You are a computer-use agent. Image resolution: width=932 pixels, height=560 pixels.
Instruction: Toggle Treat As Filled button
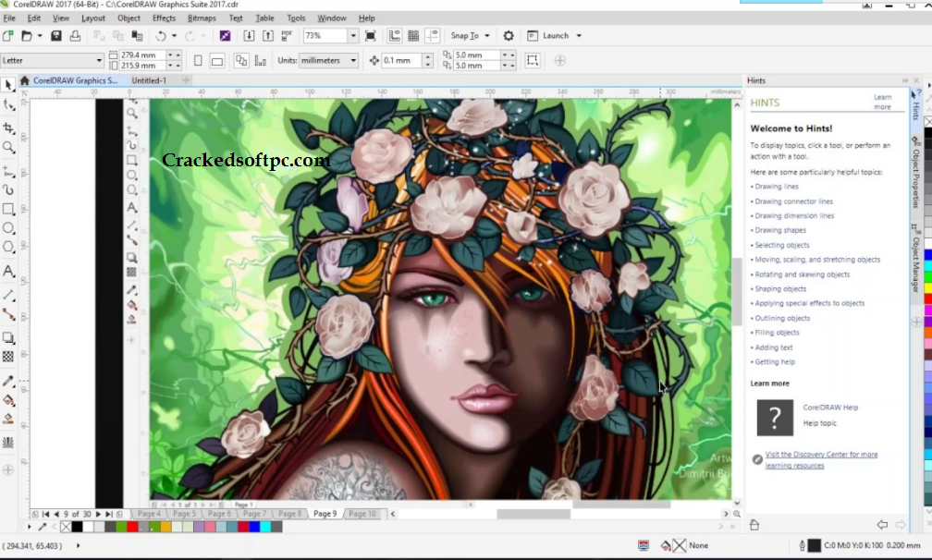[532, 60]
